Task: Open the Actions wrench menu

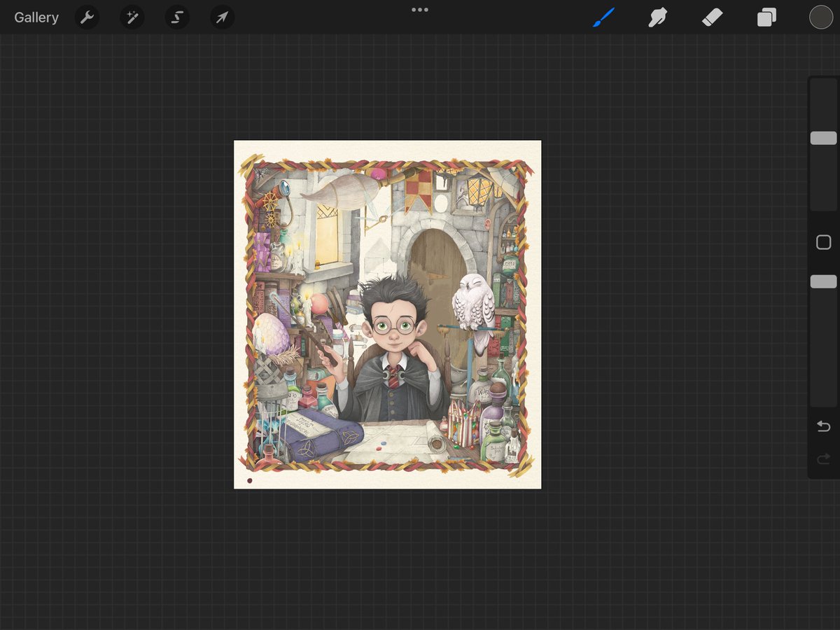Action: point(87,17)
